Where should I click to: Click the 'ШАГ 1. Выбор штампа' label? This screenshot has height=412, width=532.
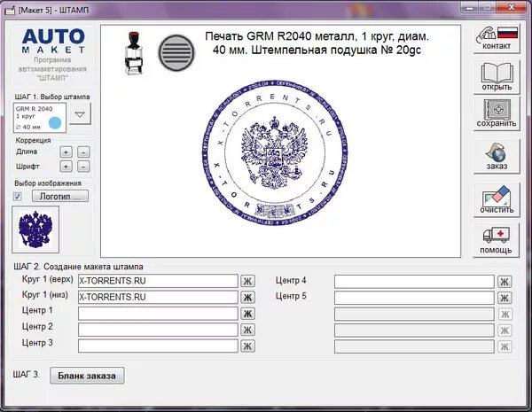(x=52, y=97)
